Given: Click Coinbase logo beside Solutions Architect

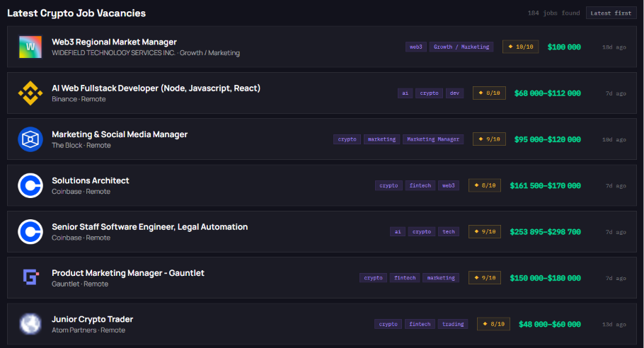Looking at the screenshot, I should [30, 185].
